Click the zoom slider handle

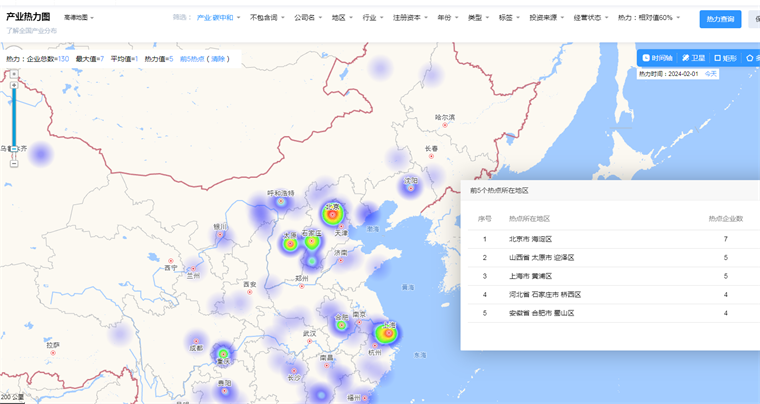point(14,149)
